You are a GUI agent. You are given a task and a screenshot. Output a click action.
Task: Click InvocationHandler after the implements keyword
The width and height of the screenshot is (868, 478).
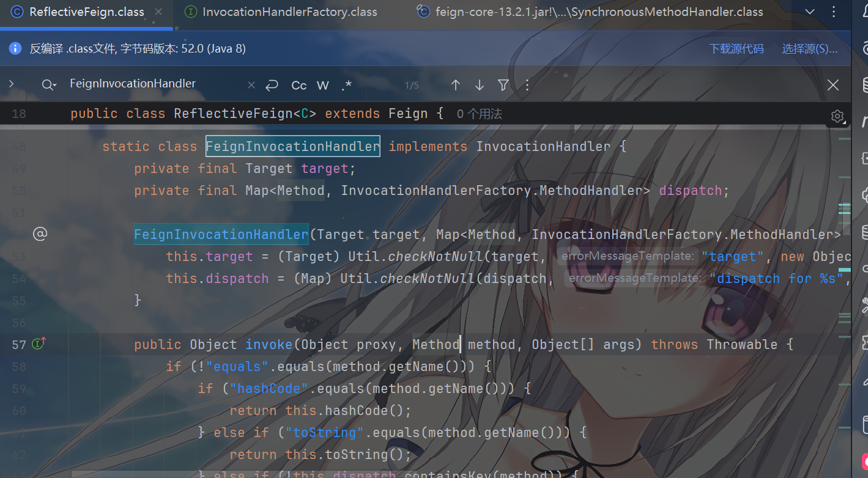pos(543,146)
